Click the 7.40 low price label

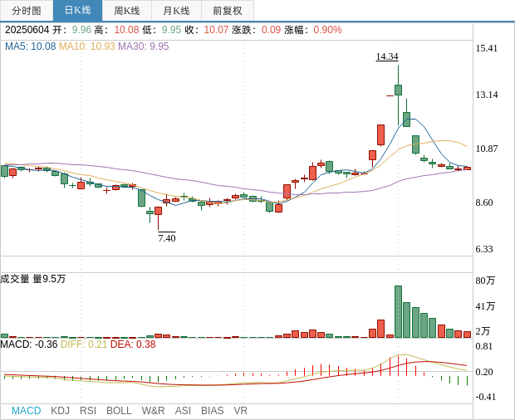pyautogui.click(x=167, y=238)
